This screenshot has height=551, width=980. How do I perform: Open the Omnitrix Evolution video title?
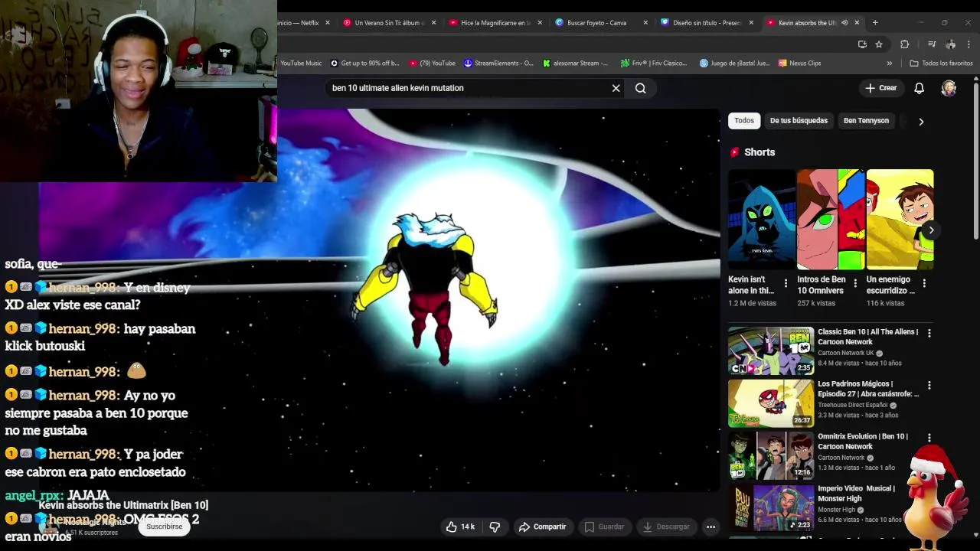(x=863, y=441)
